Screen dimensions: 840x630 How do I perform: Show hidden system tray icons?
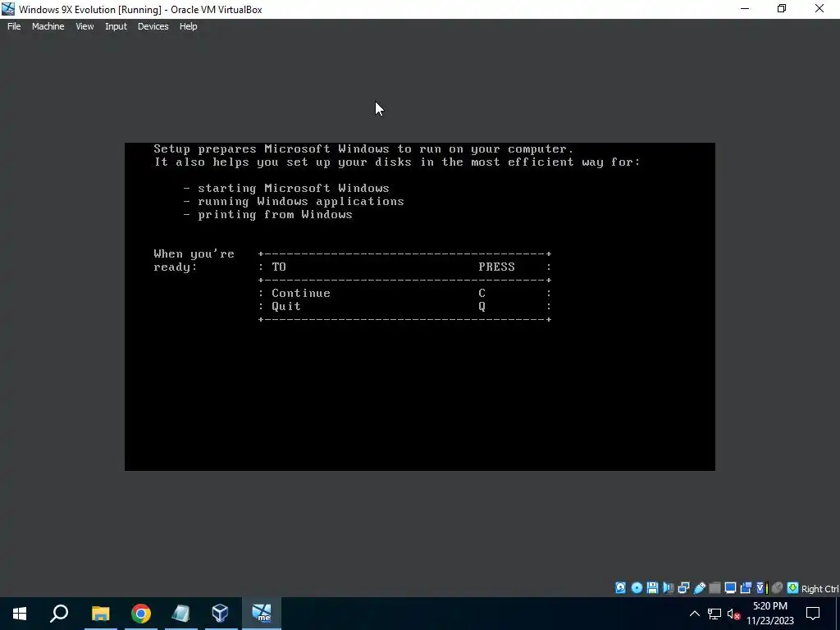tap(694, 614)
